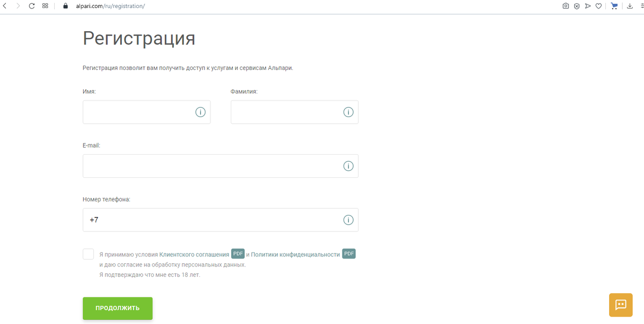
Task: Click the browser forward arrow
Action: point(18,6)
